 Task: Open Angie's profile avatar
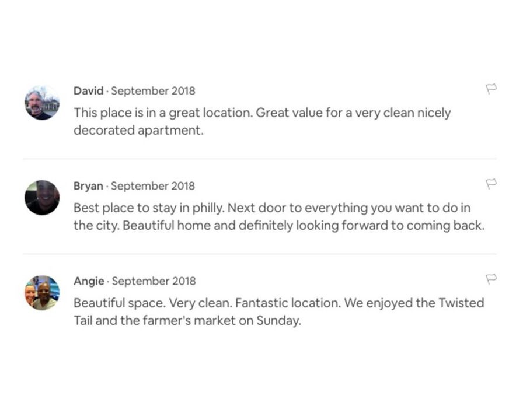pos(42,293)
